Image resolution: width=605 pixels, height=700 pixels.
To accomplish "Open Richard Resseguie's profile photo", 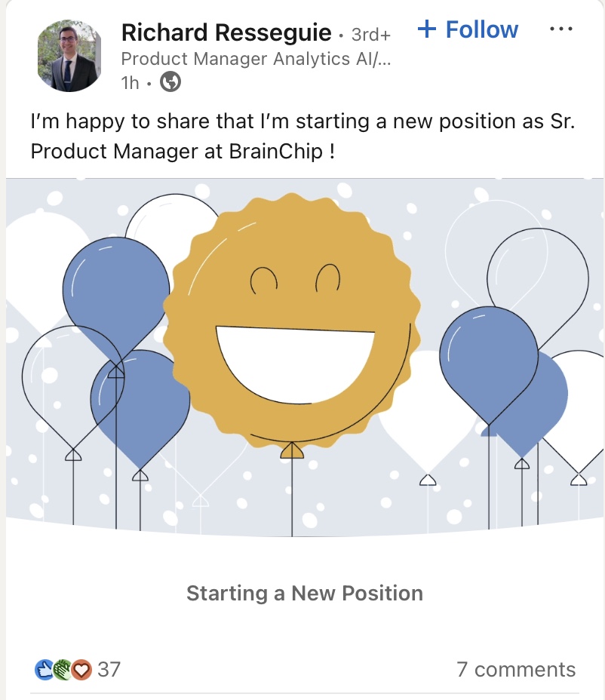I will pos(68,56).
